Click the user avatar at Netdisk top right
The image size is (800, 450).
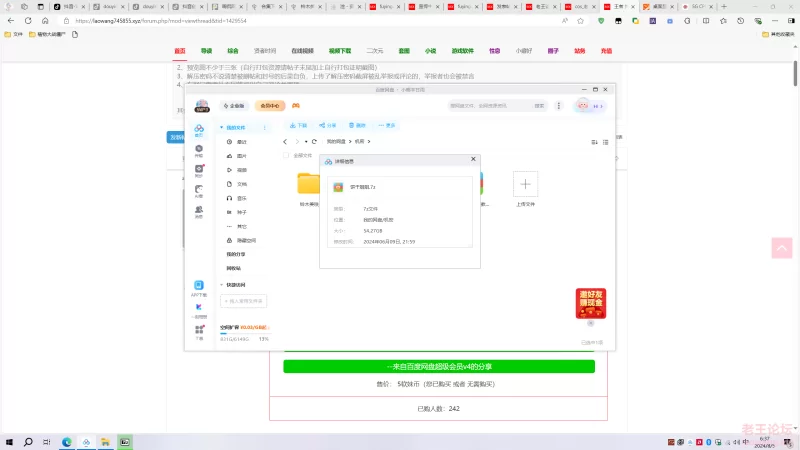click(x=583, y=106)
